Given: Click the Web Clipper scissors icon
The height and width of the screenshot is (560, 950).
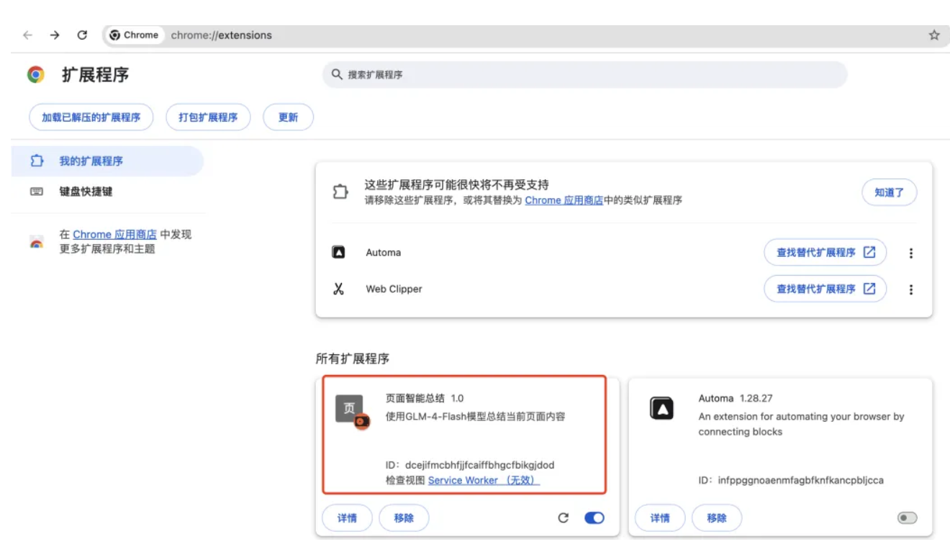Looking at the screenshot, I should [x=338, y=289].
